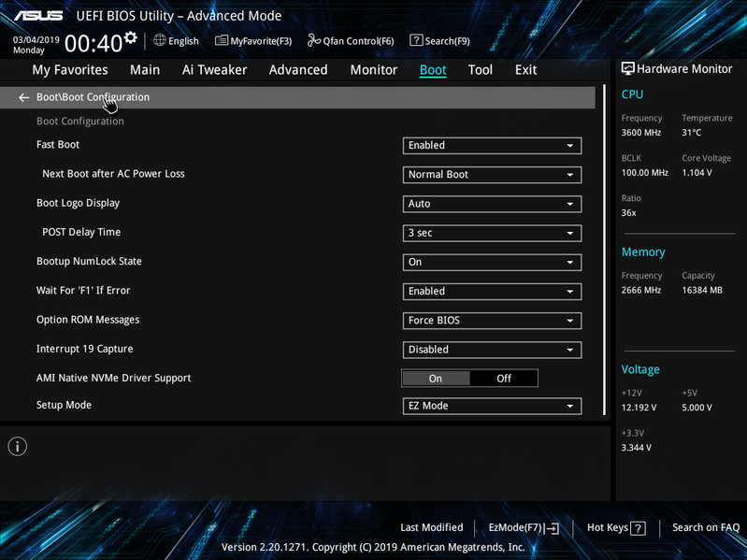
Task: Click the Search question mark icon
Action: tap(416, 40)
